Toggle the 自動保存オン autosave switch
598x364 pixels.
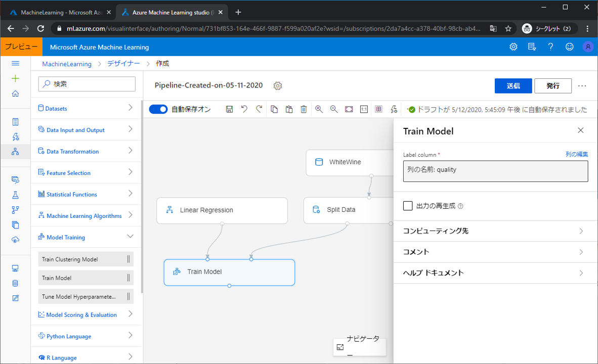[158, 109]
